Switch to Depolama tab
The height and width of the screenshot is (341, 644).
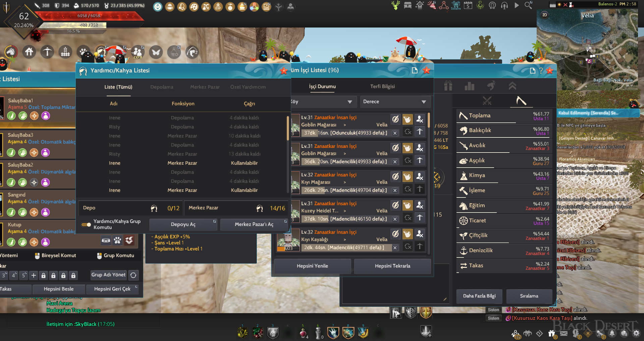click(162, 87)
